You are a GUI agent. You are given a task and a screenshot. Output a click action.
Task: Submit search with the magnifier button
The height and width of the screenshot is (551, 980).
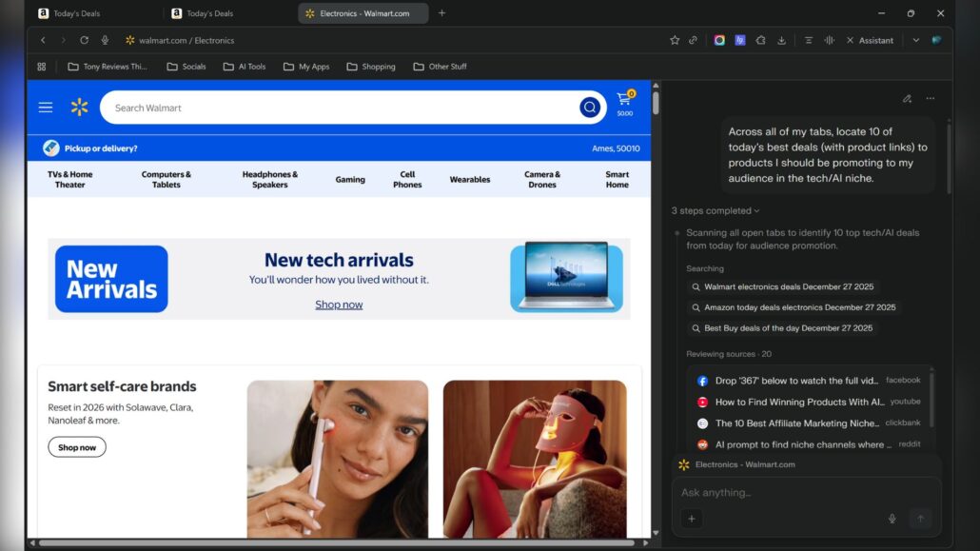pos(589,108)
